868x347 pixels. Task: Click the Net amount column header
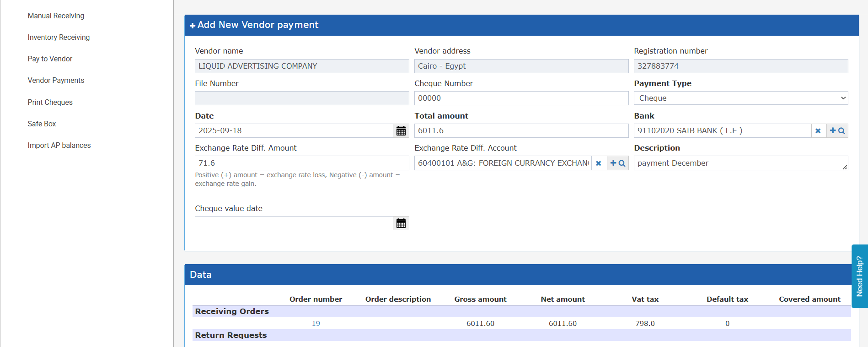pyautogui.click(x=563, y=299)
